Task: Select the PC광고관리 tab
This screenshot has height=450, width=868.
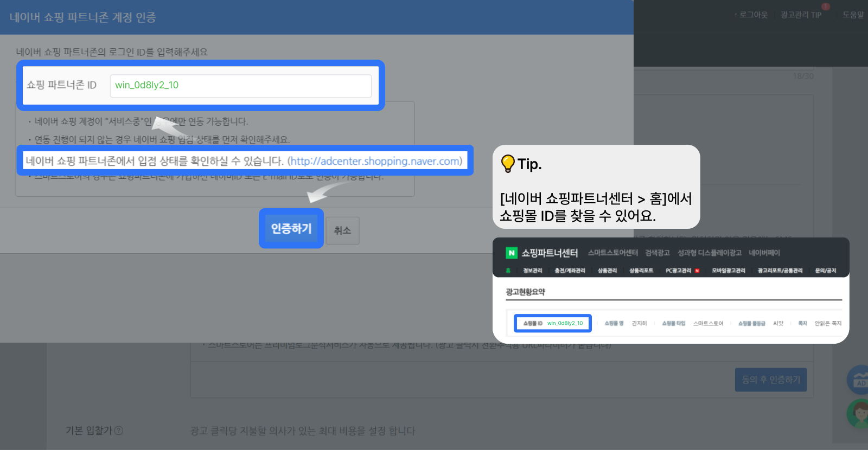Action: tap(678, 271)
